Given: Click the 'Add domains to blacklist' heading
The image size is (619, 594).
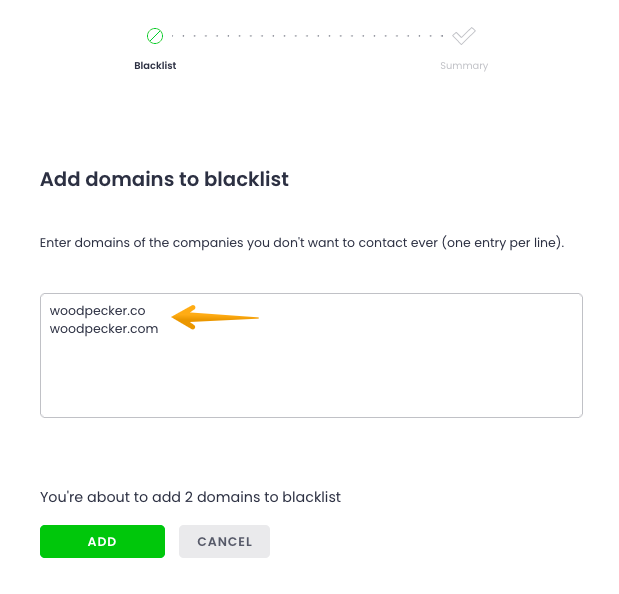Looking at the screenshot, I should [x=164, y=180].
